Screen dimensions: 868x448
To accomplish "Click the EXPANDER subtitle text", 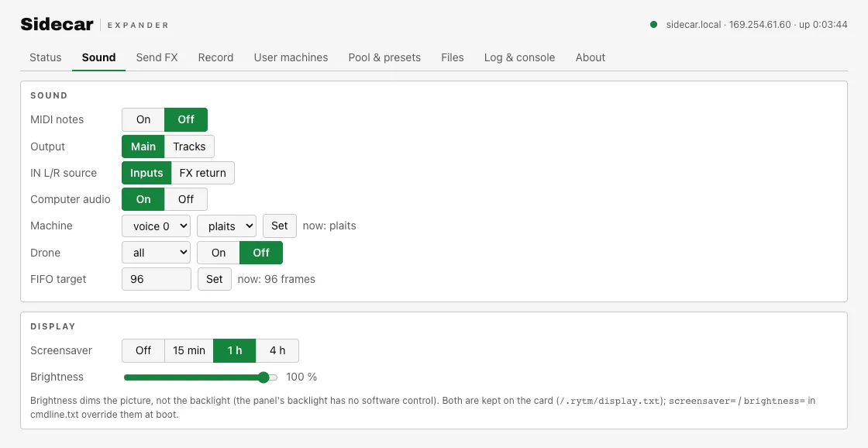I will pyautogui.click(x=138, y=25).
